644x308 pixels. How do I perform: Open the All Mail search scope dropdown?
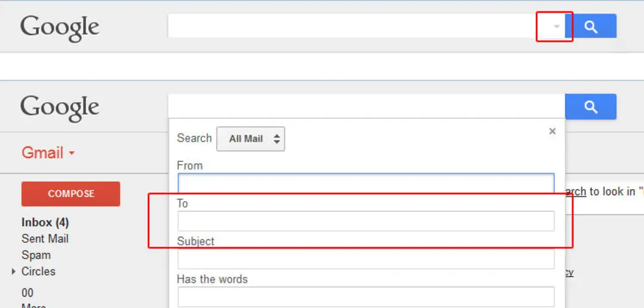250,139
